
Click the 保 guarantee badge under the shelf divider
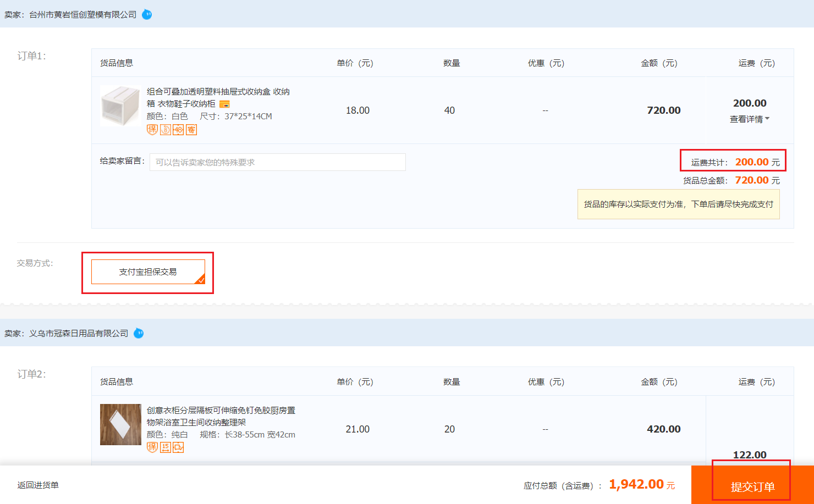pyautogui.click(x=152, y=447)
